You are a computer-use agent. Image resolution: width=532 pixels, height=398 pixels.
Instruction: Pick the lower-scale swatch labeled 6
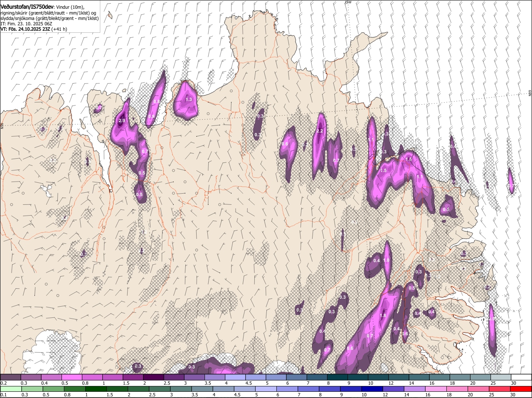(x=287, y=389)
